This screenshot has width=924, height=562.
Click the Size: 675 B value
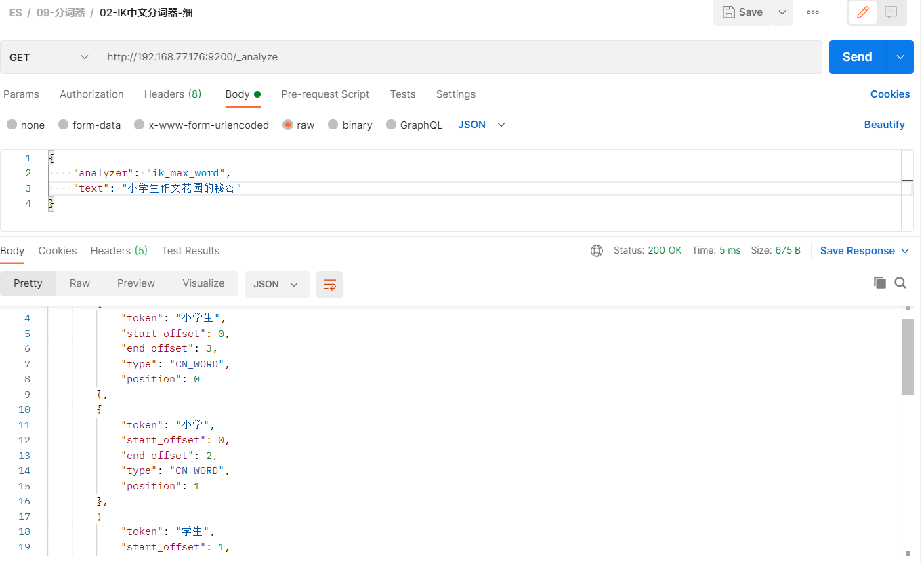pyautogui.click(x=776, y=250)
